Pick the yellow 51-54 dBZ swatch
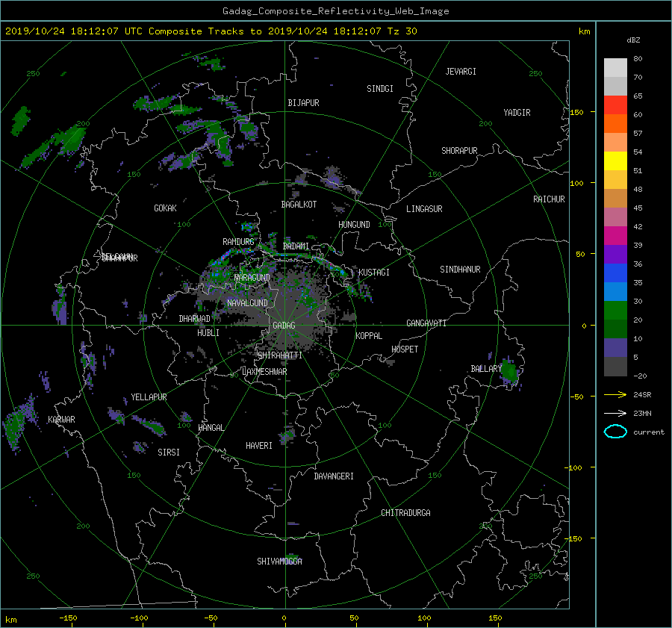The image size is (672, 628). tap(615, 161)
